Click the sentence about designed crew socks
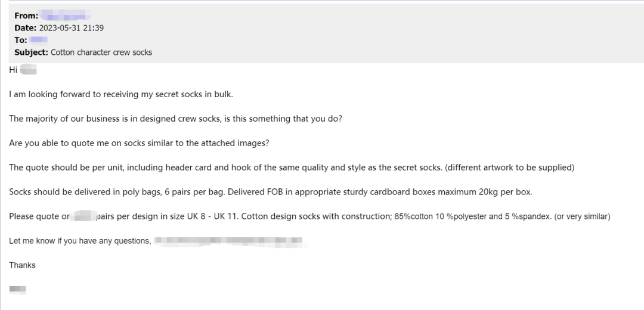644x310 pixels. click(x=175, y=119)
